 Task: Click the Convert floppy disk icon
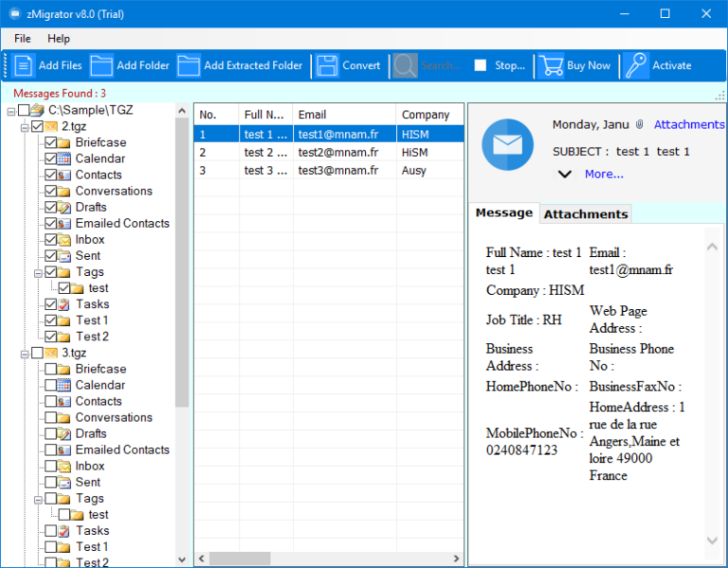click(327, 65)
